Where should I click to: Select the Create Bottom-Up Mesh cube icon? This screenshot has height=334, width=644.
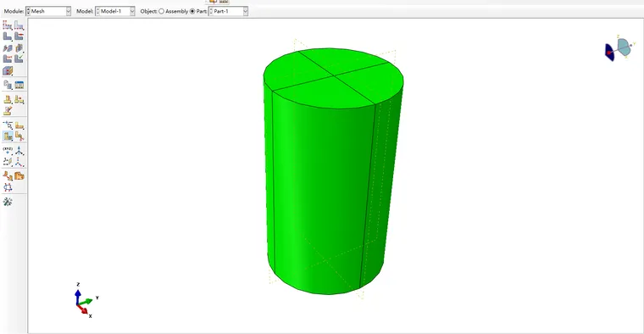coord(8,70)
